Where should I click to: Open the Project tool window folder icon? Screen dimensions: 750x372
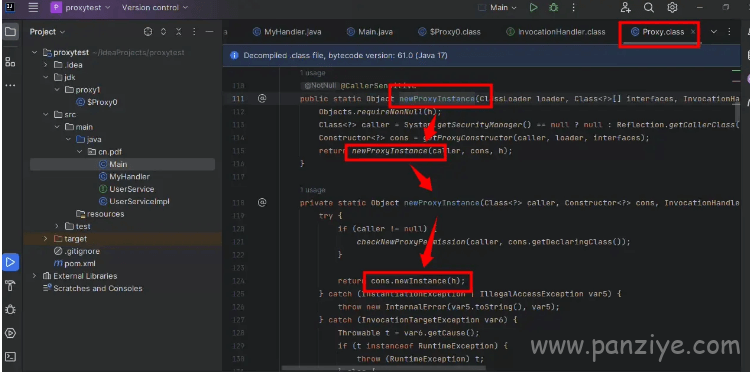(x=10, y=32)
